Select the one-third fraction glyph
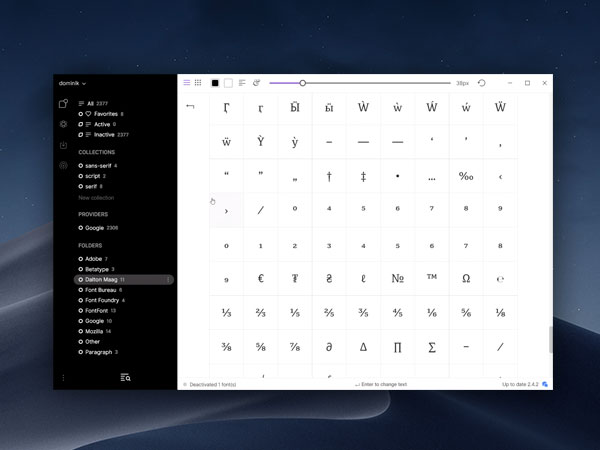 click(227, 313)
